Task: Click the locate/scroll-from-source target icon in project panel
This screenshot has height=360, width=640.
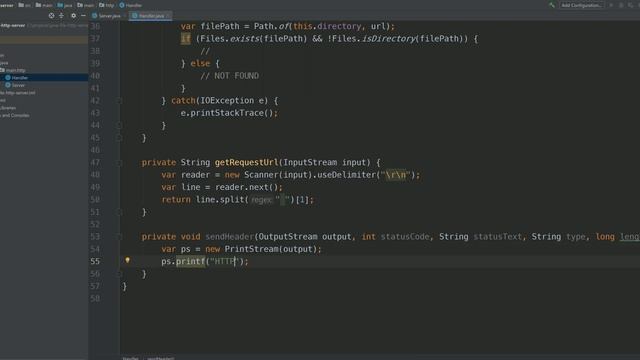Action: (x=51, y=16)
